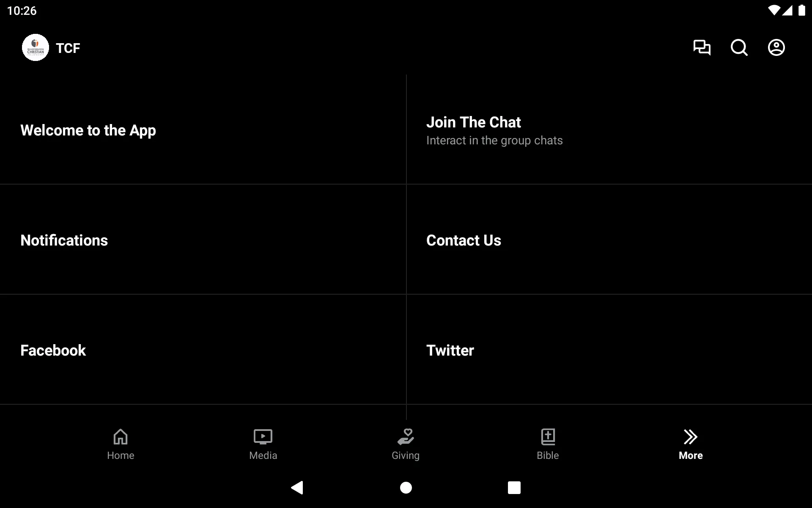Tap the search icon
812x508 pixels.
tap(739, 47)
